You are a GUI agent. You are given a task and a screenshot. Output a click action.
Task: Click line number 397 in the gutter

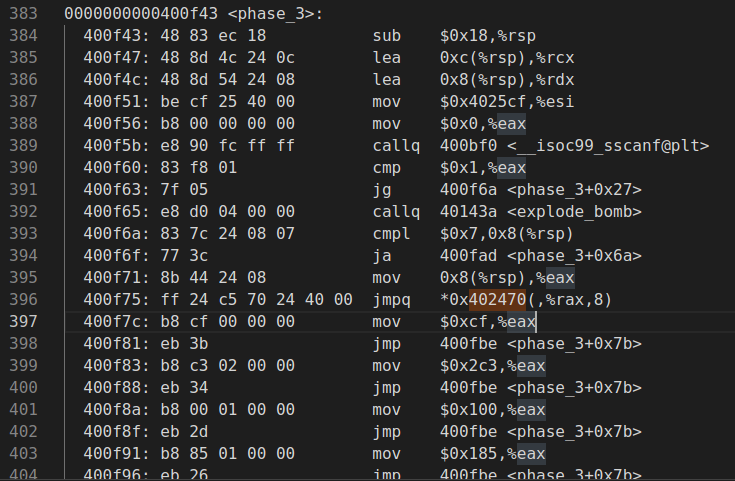[22, 321]
